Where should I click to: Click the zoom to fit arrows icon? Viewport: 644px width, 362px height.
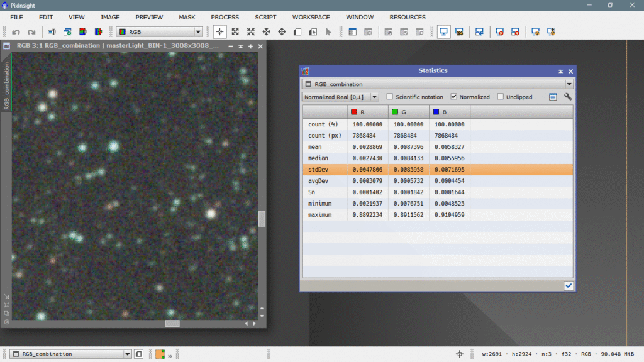[x=235, y=32]
